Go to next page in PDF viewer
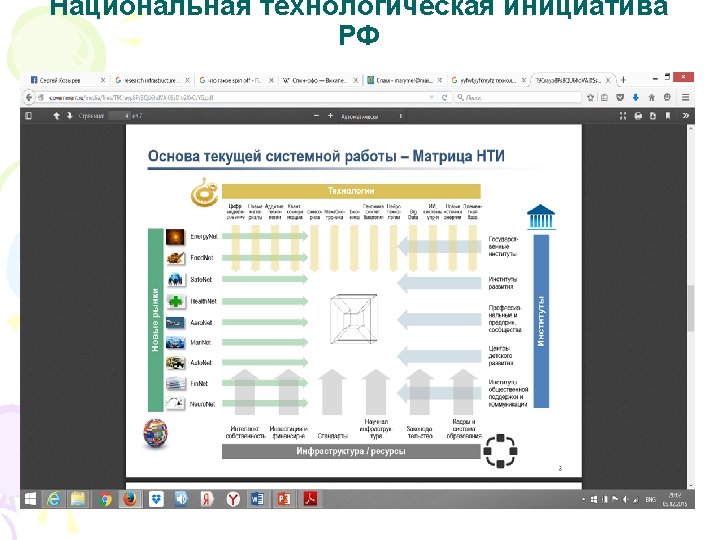 tap(69, 116)
